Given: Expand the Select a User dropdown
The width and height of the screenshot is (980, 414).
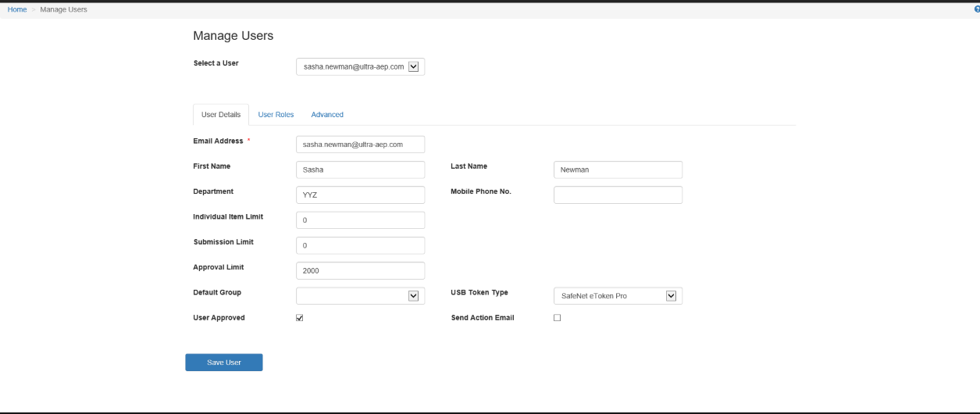Looking at the screenshot, I should click(360, 67).
